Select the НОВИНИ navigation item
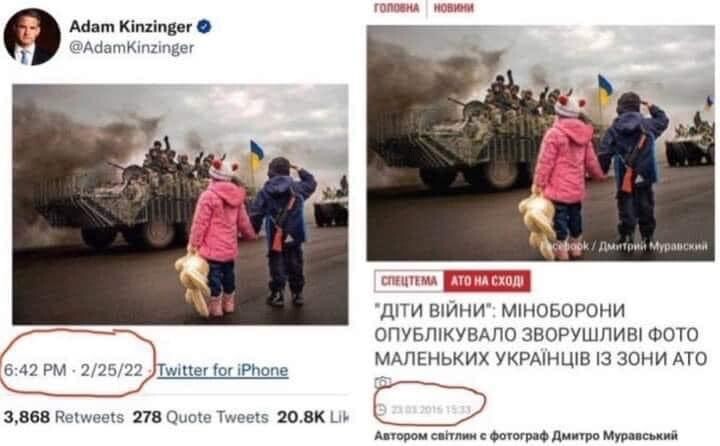 453,8
